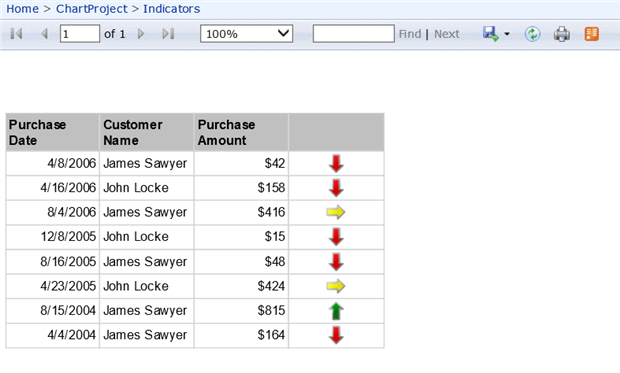Jump to last page icon
The image size is (620, 373).
[x=168, y=34]
